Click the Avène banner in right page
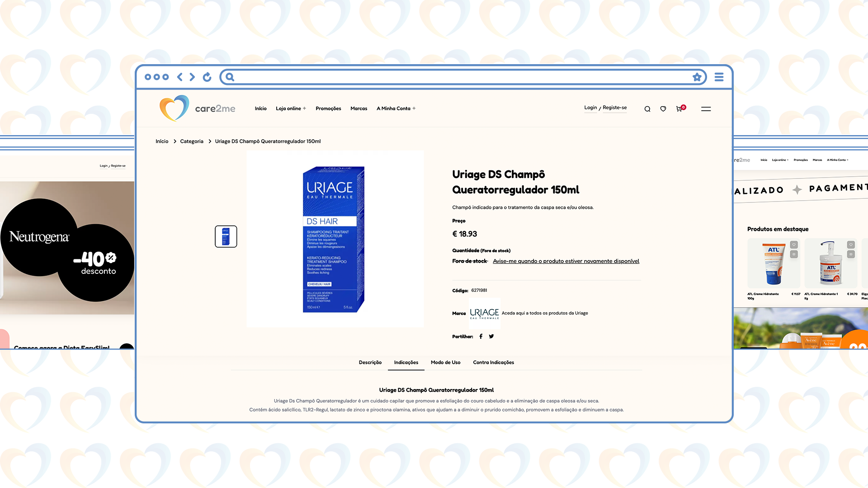Viewport: 868px width, 488px height. [801, 328]
